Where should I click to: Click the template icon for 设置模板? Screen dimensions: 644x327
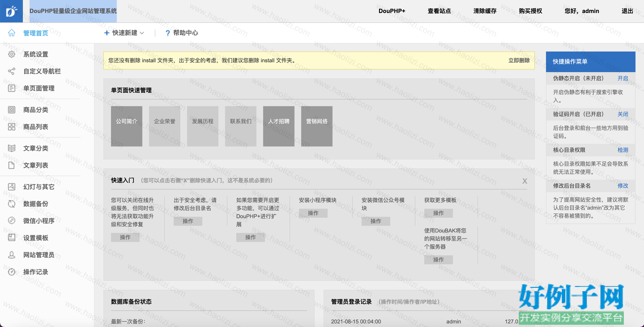pyautogui.click(x=11, y=238)
